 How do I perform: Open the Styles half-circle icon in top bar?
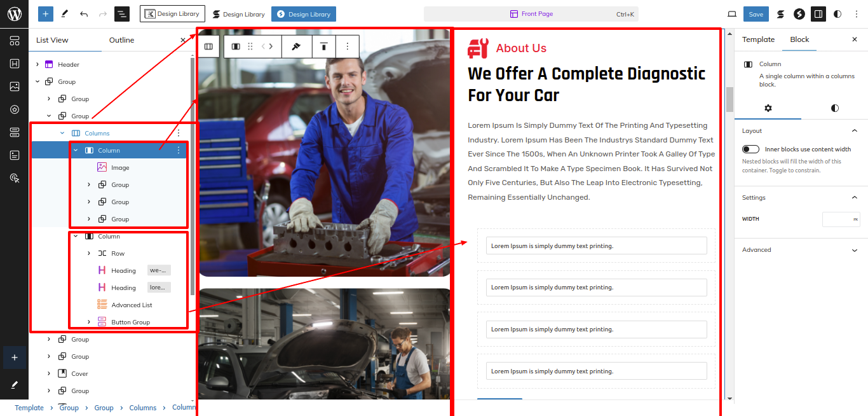tap(837, 14)
